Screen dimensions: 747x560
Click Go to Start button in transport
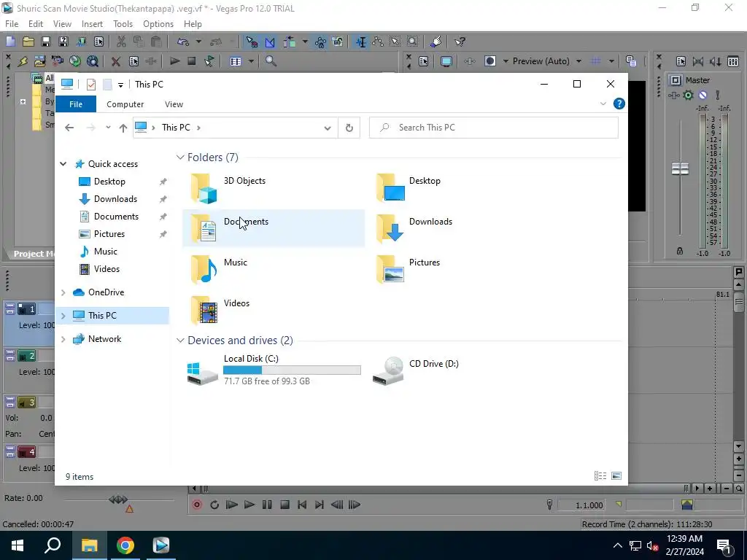[301, 505]
